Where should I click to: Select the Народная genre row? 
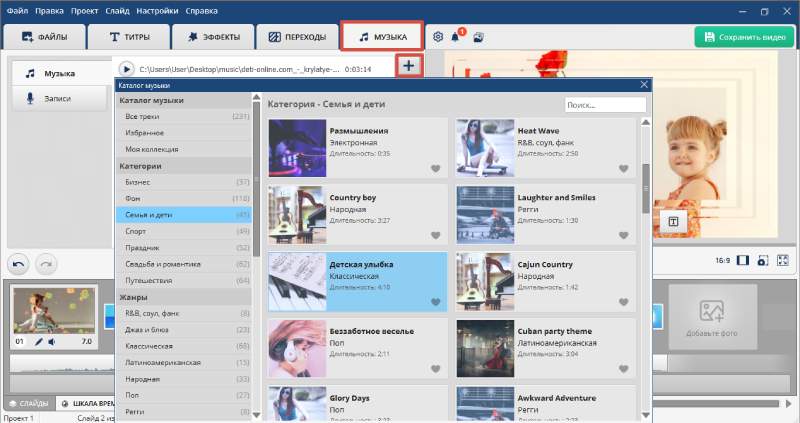[184, 379]
